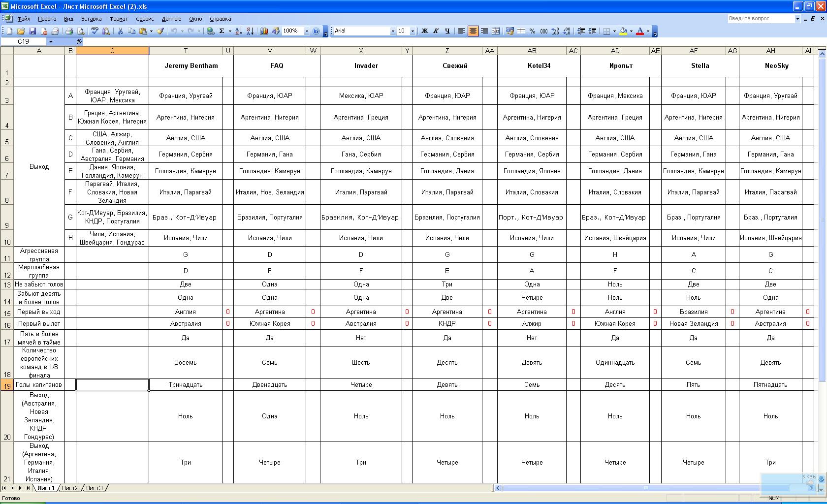Click the Save floppy disk icon
This screenshot has height=504, width=827.
32,31
